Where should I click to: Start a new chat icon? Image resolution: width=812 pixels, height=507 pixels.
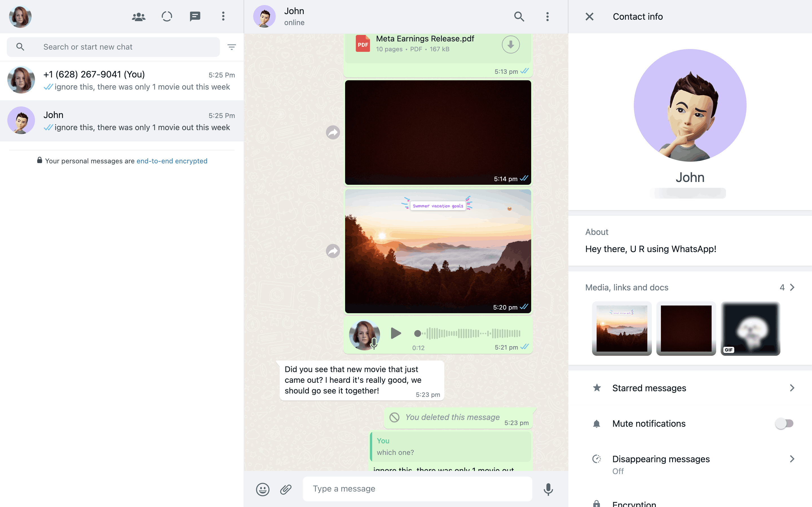[x=195, y=16]
